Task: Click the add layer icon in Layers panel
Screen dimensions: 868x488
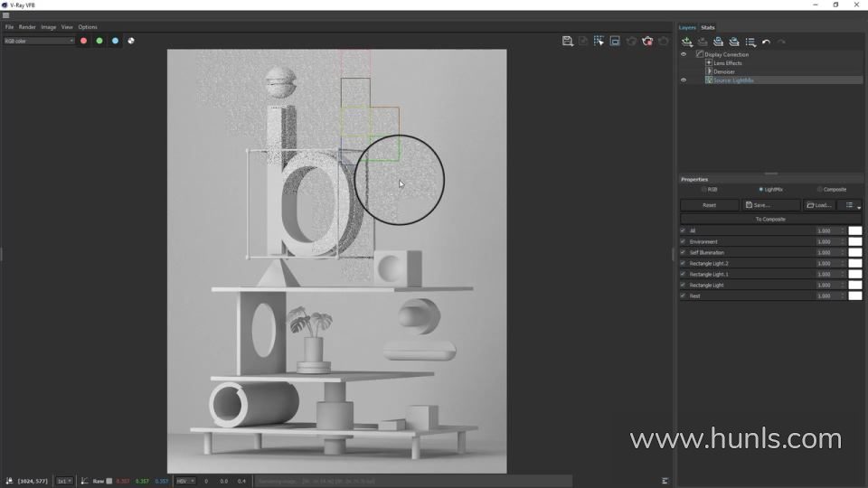Action: [687, 42]
